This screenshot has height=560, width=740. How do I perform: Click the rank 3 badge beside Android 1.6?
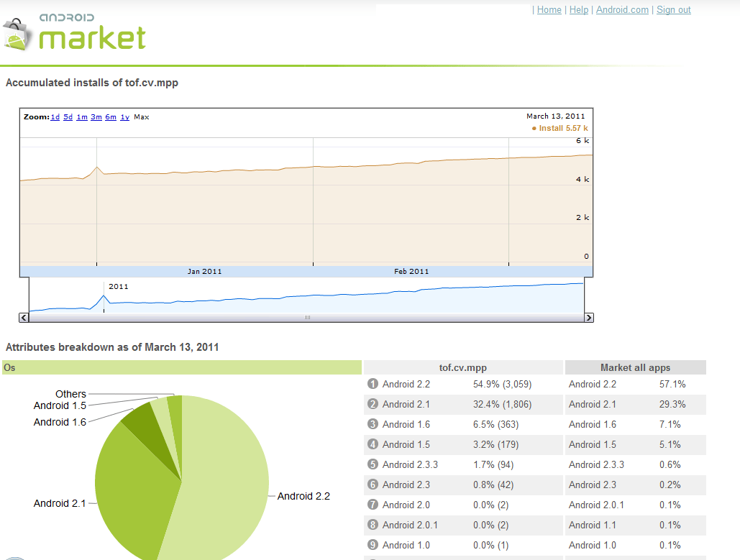[x=373, y=423]
